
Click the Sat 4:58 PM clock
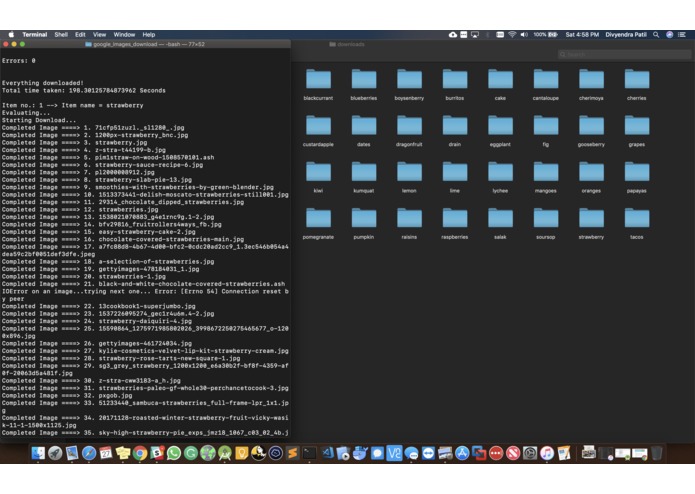pos(582,35)
